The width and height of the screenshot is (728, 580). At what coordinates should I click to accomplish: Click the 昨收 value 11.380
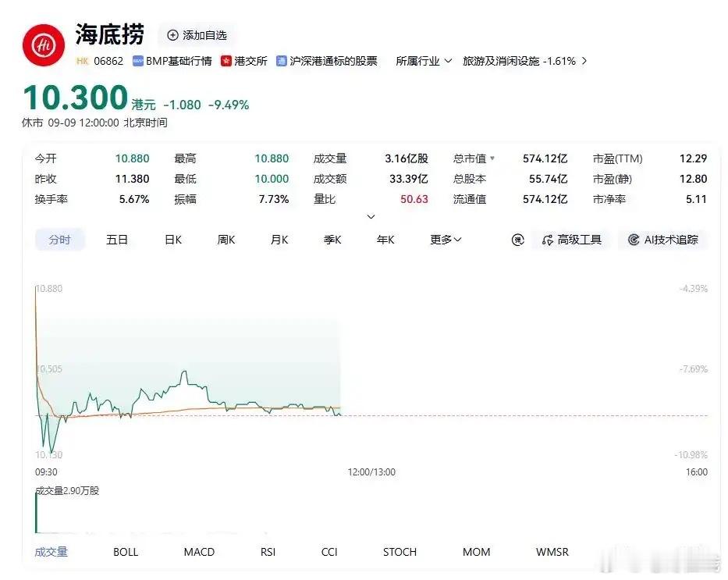click(133, 179)
